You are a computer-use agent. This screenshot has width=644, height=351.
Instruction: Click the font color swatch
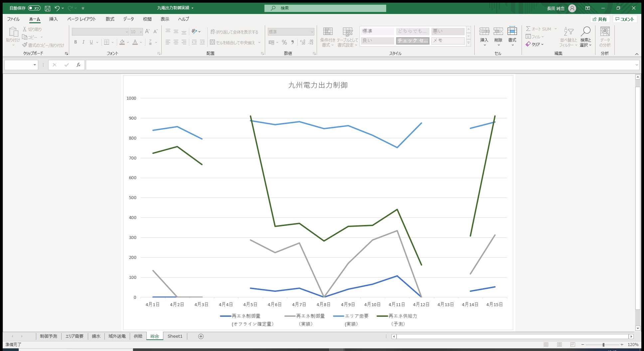click(x=135, y=42)
